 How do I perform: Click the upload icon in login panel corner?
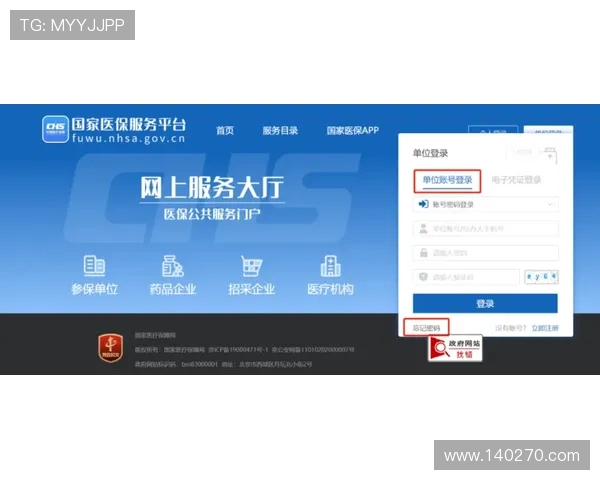coord(550,155)
